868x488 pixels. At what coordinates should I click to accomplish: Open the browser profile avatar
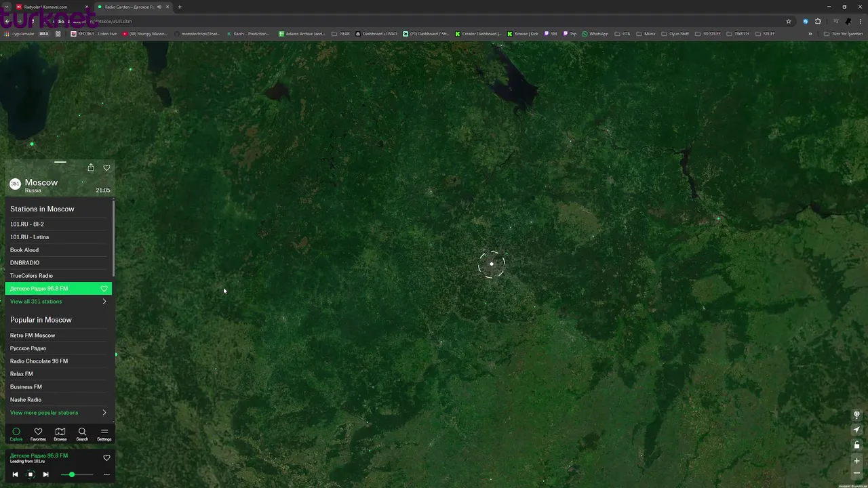(x=848, y=21)
